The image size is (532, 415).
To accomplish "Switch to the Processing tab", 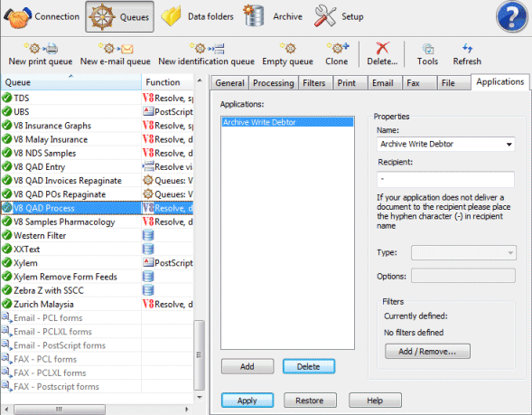I will pyautogui.click(x=273, y=83).
